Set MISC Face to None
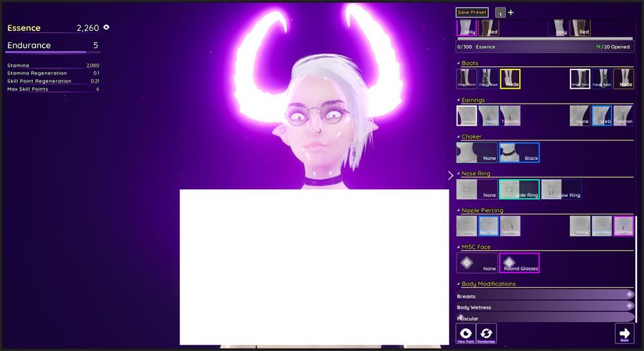The height and width of the screenshot is (351, 644). click(x=477, y=263)
